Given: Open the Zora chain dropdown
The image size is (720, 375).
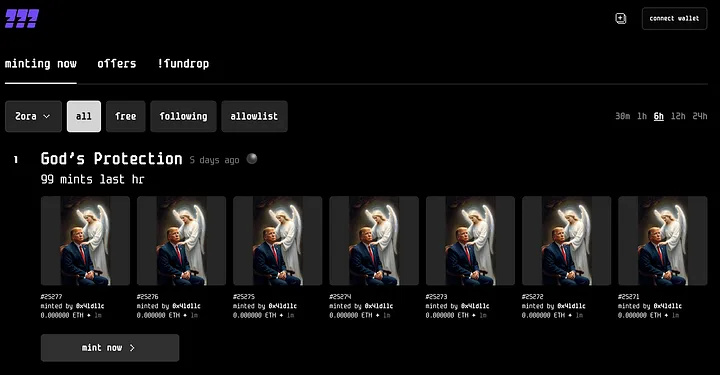Looking at the screenshot, I should tap(33, 117).
